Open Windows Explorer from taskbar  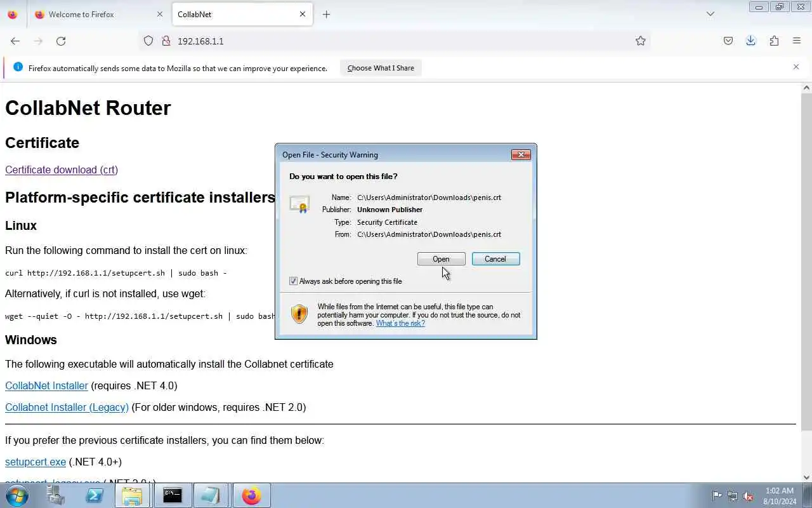132,495
